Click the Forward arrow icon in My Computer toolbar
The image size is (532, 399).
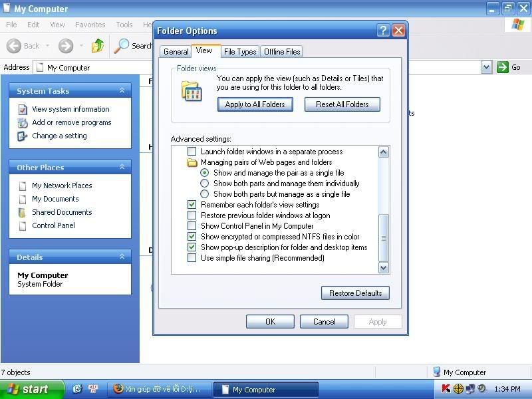click(66, 46)
